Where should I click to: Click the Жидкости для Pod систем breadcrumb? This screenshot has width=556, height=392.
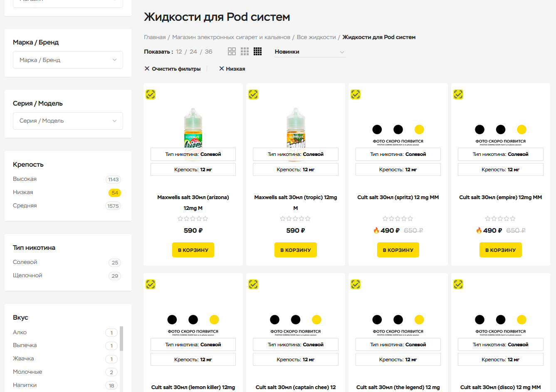click(379, 37)
